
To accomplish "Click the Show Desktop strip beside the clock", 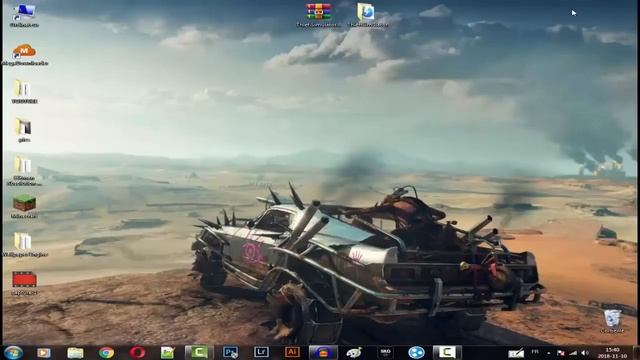I will (636, 353).
